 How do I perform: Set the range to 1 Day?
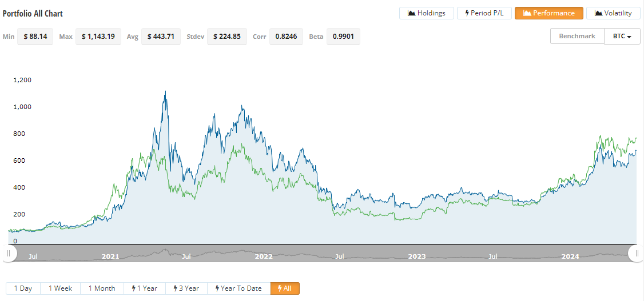click(23, 288)
